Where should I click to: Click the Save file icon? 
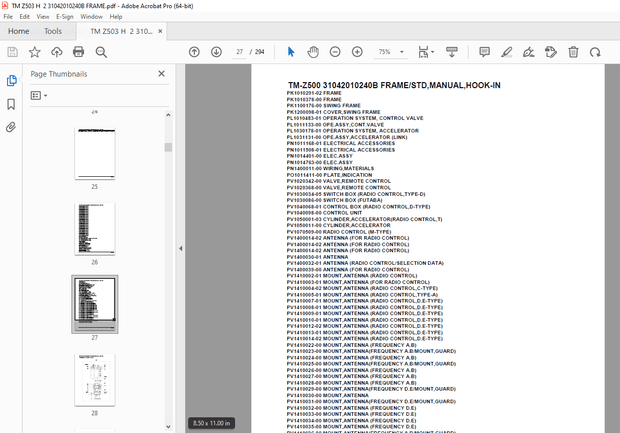pyautogui.click(x=13, y=52)
